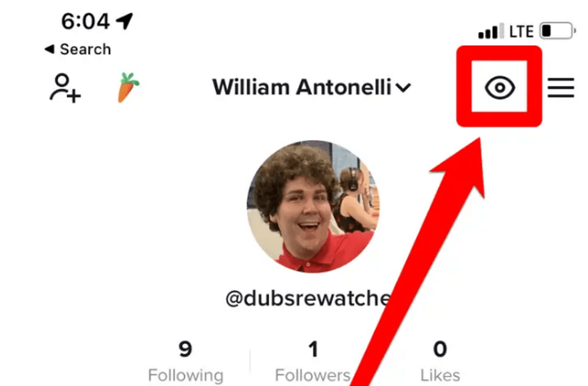Expand the William Antonelli account dropdown
This screenshot has width=588, height=386.
click(311, 88)
